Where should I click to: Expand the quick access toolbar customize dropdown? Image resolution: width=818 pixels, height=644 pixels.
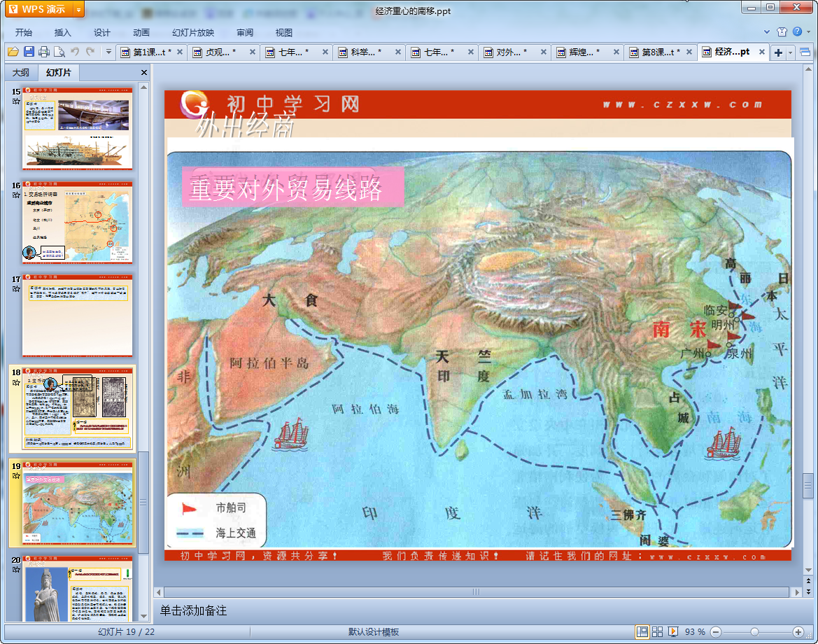[x=108, y=52]
